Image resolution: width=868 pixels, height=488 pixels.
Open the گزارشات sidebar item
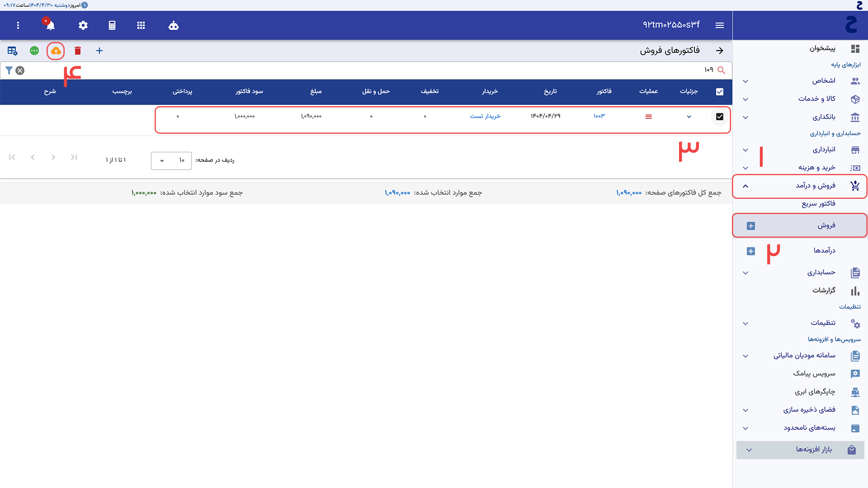tap(824, 291)
